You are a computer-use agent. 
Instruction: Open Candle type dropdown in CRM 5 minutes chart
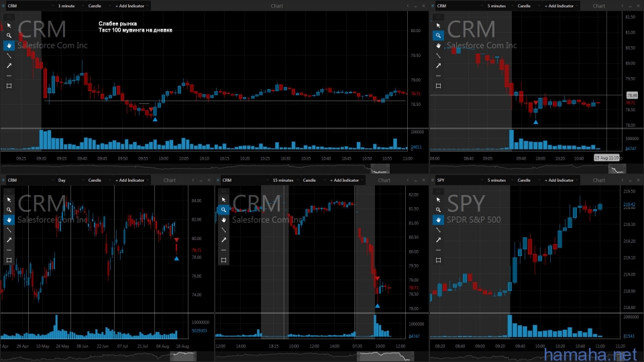(527, 6)
